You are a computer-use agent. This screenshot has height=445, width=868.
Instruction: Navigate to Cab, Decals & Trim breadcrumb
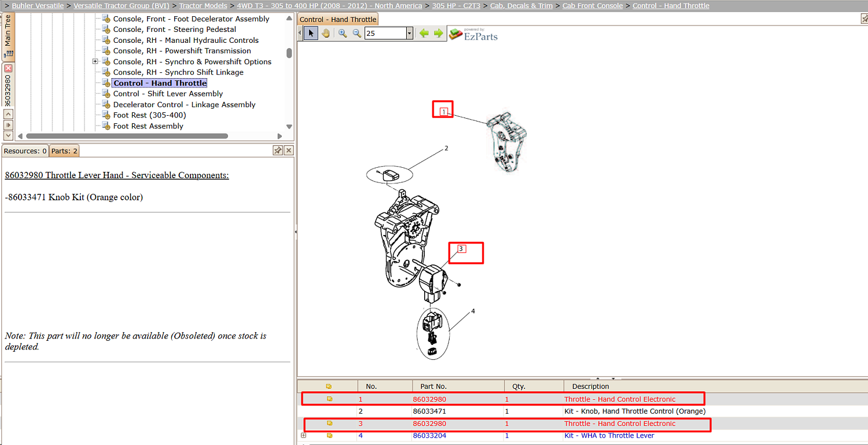coord(521,6)
